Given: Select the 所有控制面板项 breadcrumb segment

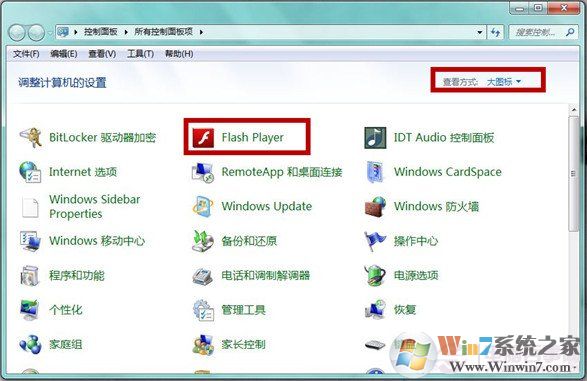Looking at the screenshot, I should (x=164, y=32).
